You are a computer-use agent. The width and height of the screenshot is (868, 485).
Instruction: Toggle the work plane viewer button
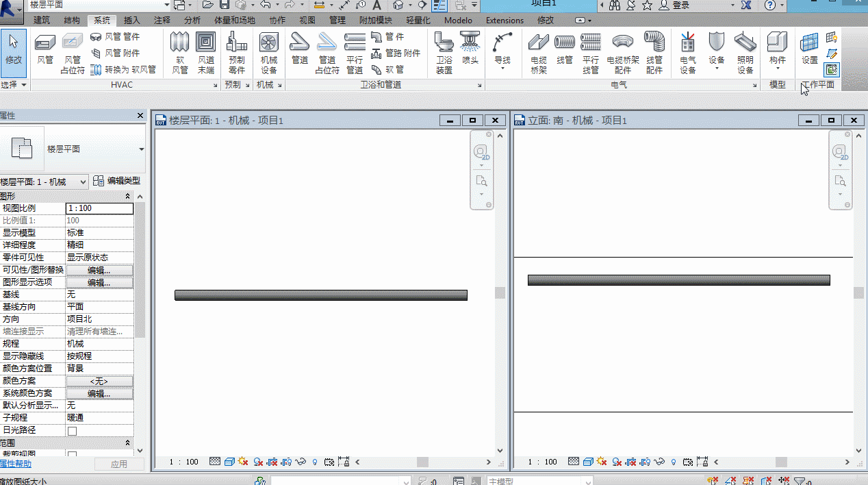832,69
